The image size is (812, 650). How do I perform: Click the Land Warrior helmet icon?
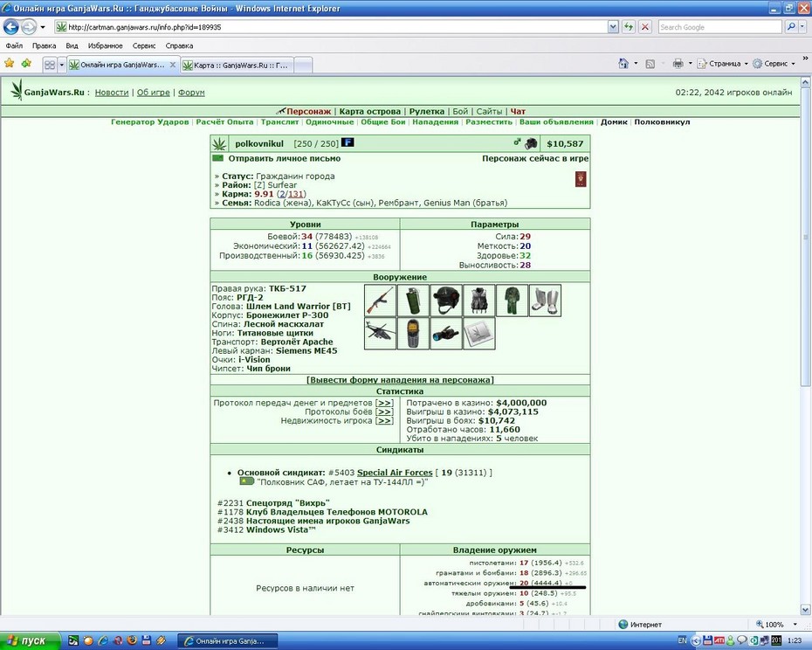tap(446, 301)
